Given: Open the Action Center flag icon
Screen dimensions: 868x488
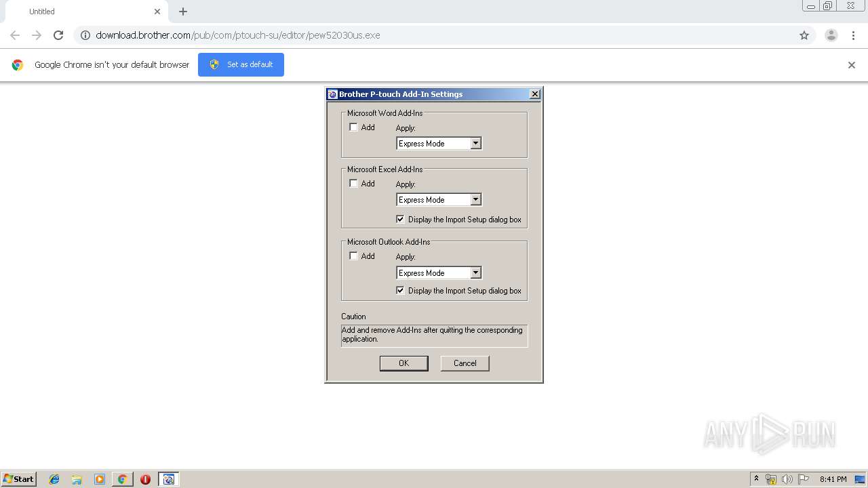Looking at the screenshot, I should 804,479.
